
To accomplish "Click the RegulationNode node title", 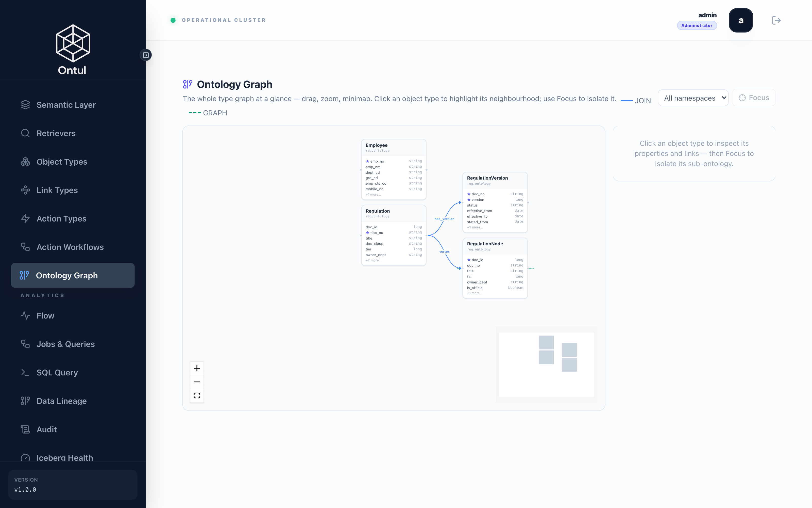I will coord(485,244).
